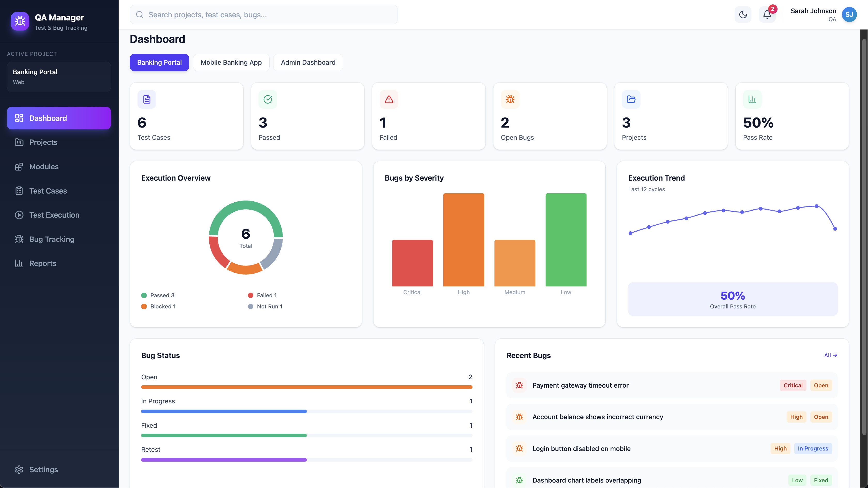868x488 pixels.
Task: Expand the active project Banking Portal selector
Action: [59, 77]
